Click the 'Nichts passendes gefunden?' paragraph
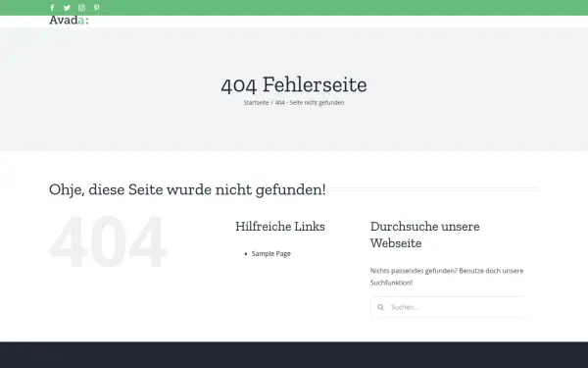Image resolution: width=588 pixels, height=368 pixels. click(447, 277)
